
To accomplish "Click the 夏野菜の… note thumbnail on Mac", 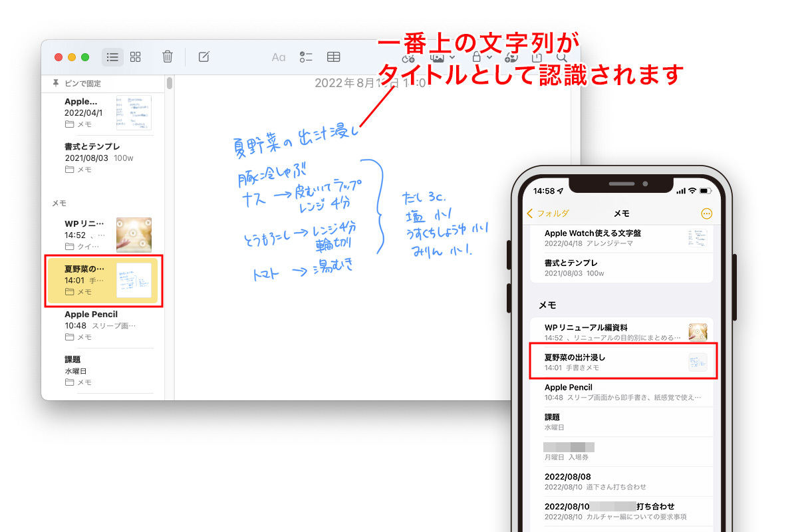I will tap(134, 281).
